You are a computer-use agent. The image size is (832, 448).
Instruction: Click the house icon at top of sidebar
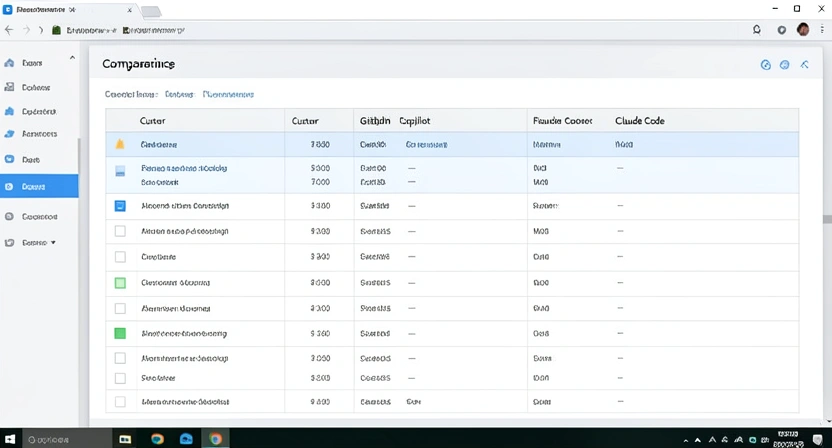9,63
